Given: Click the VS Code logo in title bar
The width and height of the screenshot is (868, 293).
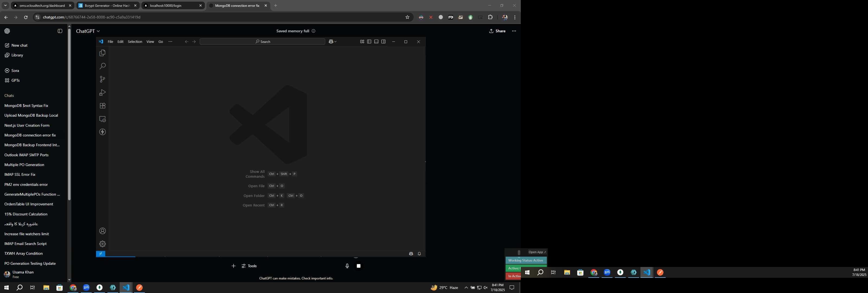Looking at the screenshot, I should (x=101, y=42).
